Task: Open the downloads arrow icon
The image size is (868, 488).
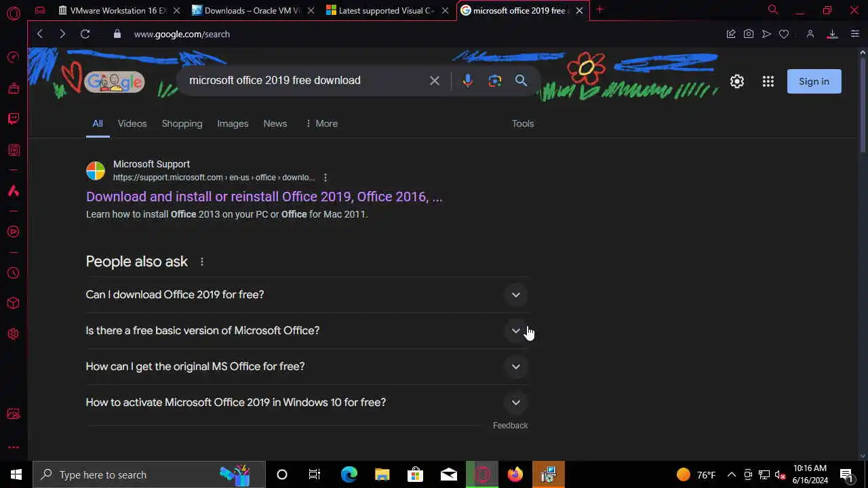Action: pos(832,34)
